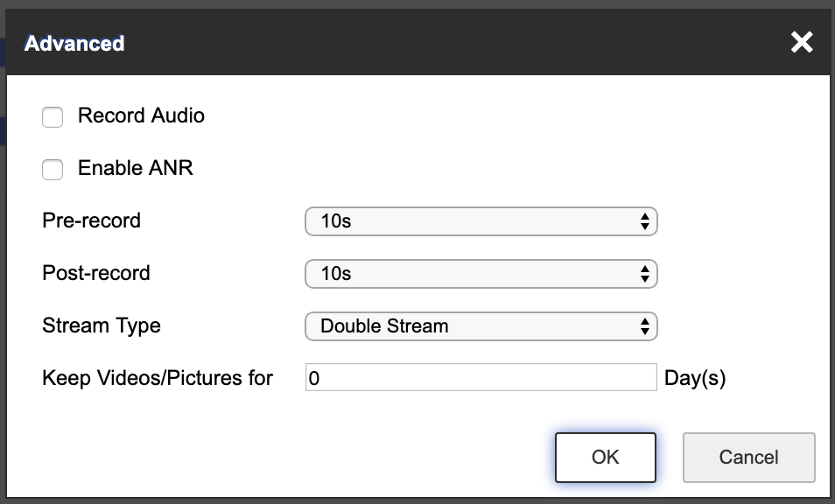835x504 pixels.
Task: Click the Record Audio label text
Action: (141, 115)
